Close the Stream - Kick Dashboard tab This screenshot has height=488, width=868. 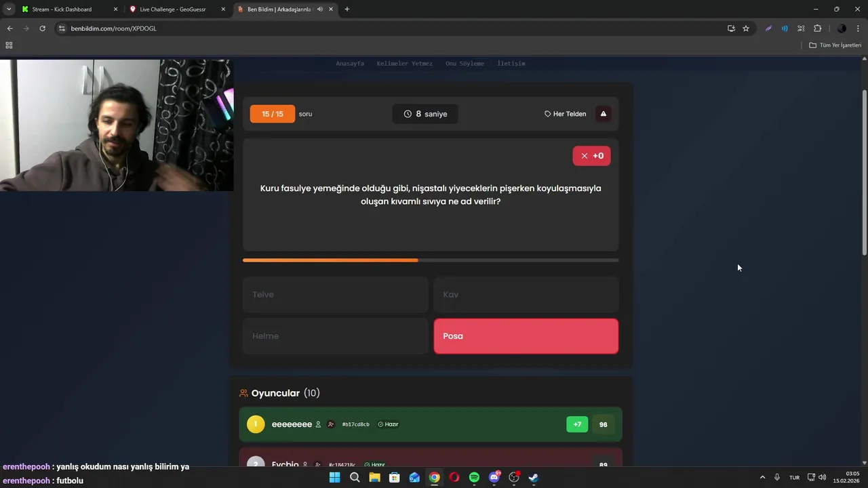click(115, 9)
